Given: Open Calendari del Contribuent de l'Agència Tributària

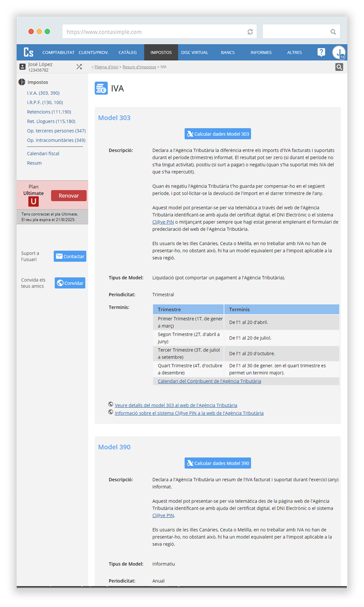Looking at the screenshot, I should point(209,381).
